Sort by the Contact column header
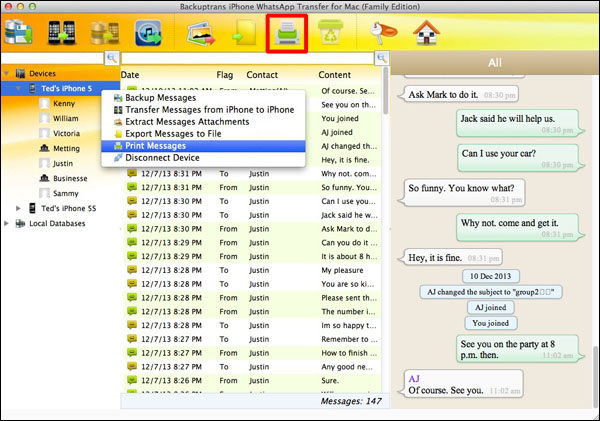Image resolution: width=600 pixels, height=421 pixels. click(262, 75)
